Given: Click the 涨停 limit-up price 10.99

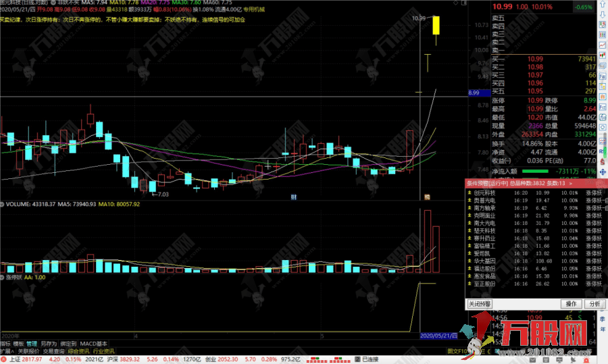Looking at the screenshot, I should click(x=535, y=101).
